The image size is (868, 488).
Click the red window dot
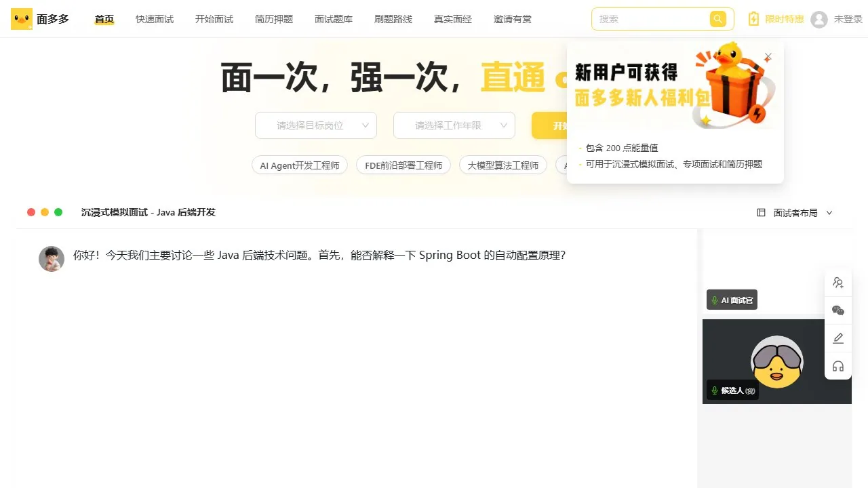[x=31, y=212]
